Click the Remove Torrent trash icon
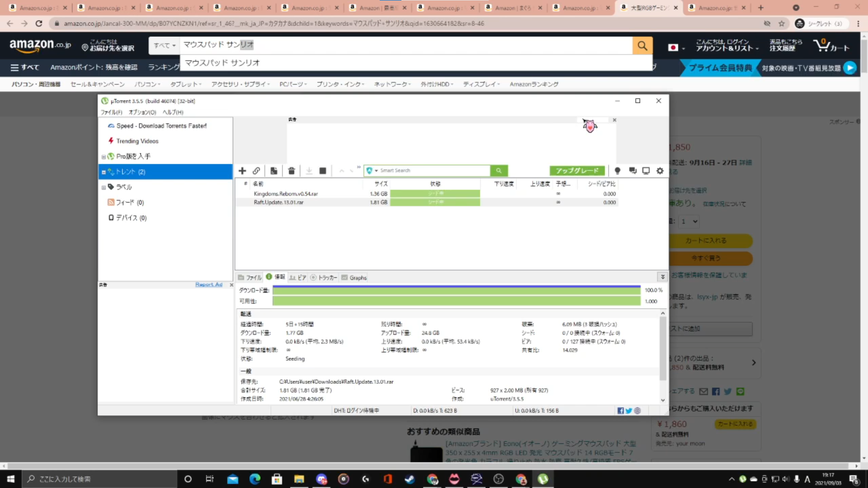The height and width of the screenshot is (488, 868). 292,171
